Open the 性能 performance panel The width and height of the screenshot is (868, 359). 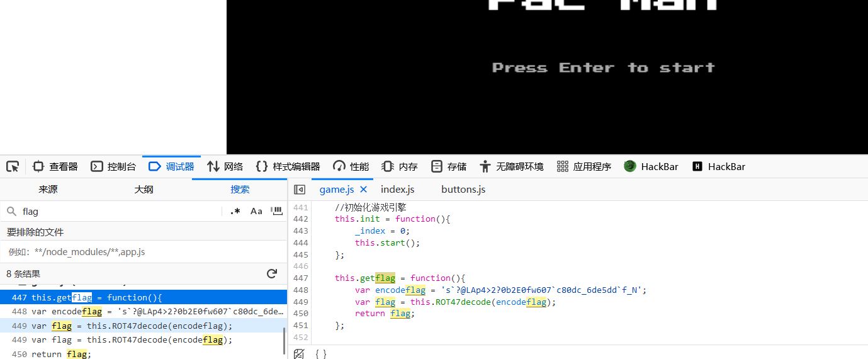351,167
